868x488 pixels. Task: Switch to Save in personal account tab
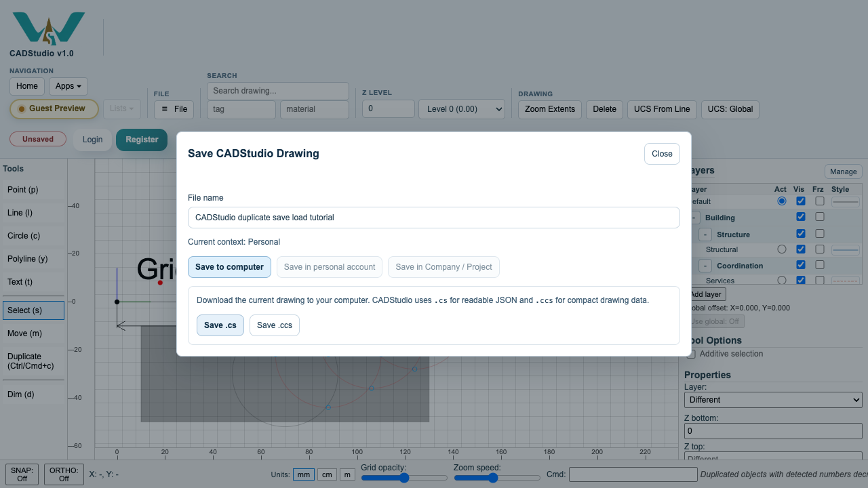330,267
